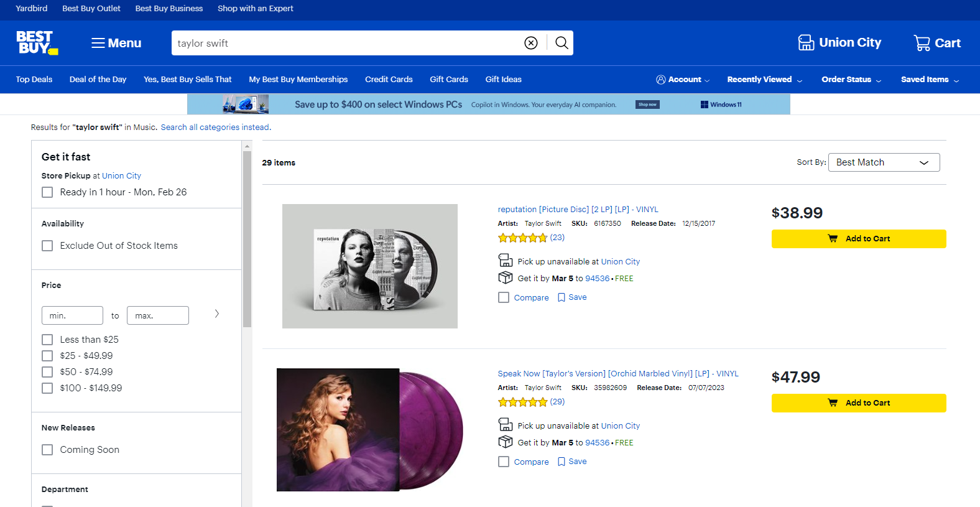This screenshot has width=980, height=507.
Task: Select the $50 - $74.99 price filter
Action: [x=47, y=372]
